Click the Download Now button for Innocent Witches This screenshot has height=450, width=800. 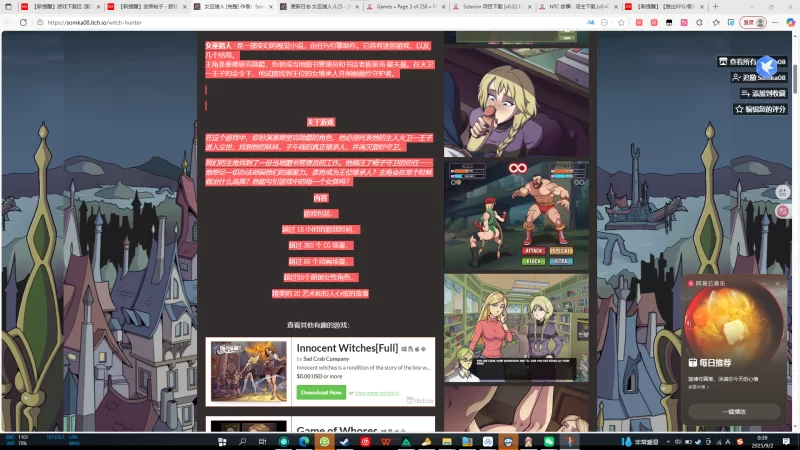click(321, 392)
